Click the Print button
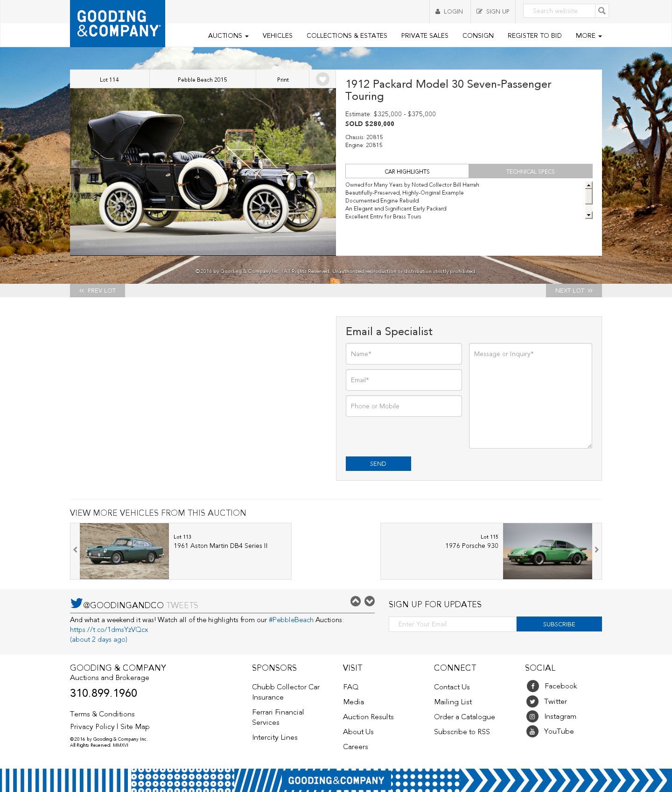Viewport: 672px width, 792px height. [x=283, y=79]
